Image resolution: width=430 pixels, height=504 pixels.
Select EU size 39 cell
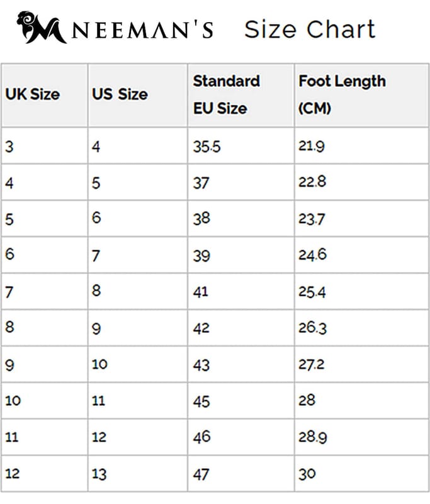(x=201, y=256)
